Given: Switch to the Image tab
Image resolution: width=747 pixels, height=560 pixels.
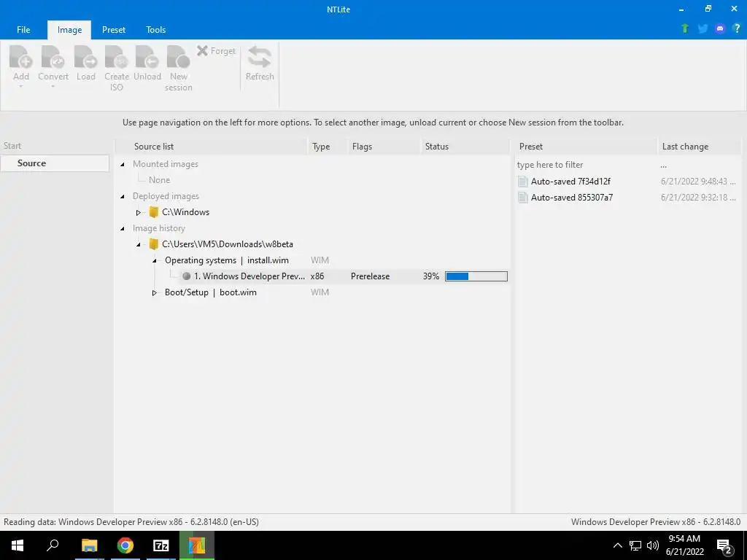Looking at the screenshot, I should (x=69, y=29).
